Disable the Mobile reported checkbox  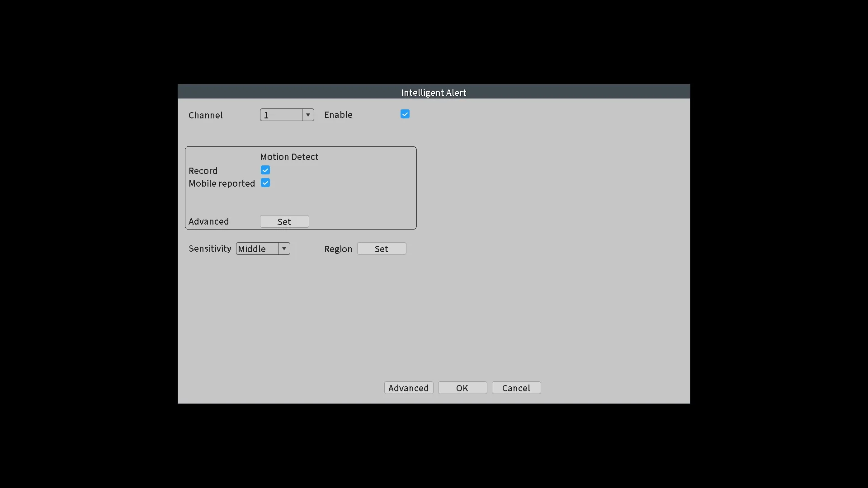click(x=265, y=183)
